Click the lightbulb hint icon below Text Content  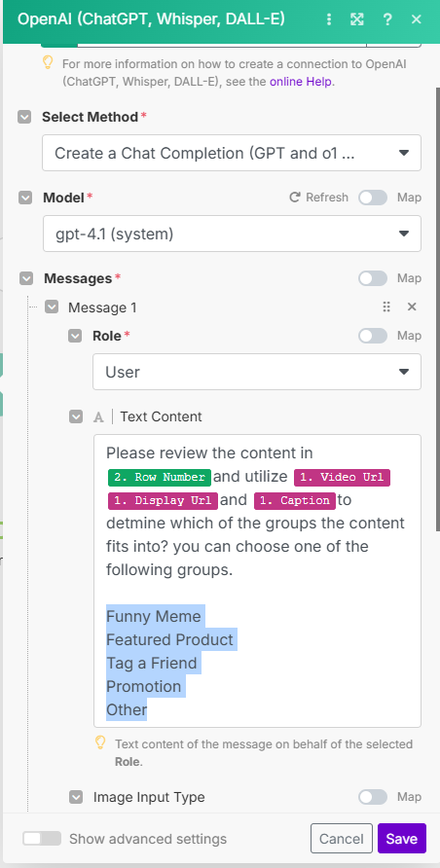point(100,742)
